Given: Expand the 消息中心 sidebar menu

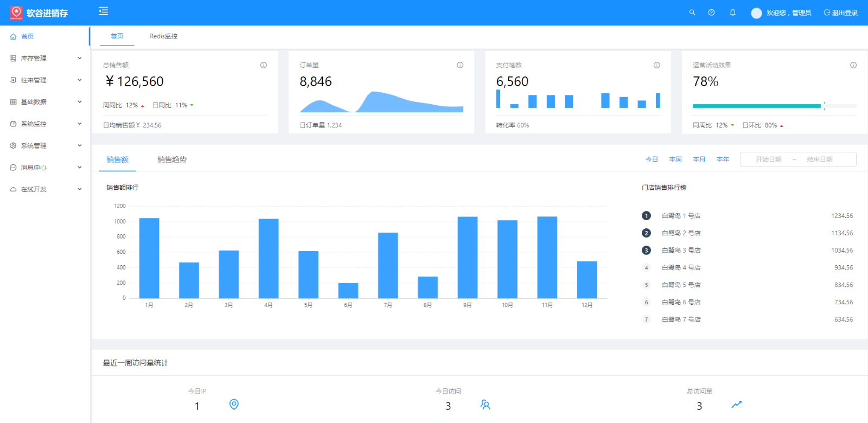Looking at the screenshot, I should pos(46,168).
